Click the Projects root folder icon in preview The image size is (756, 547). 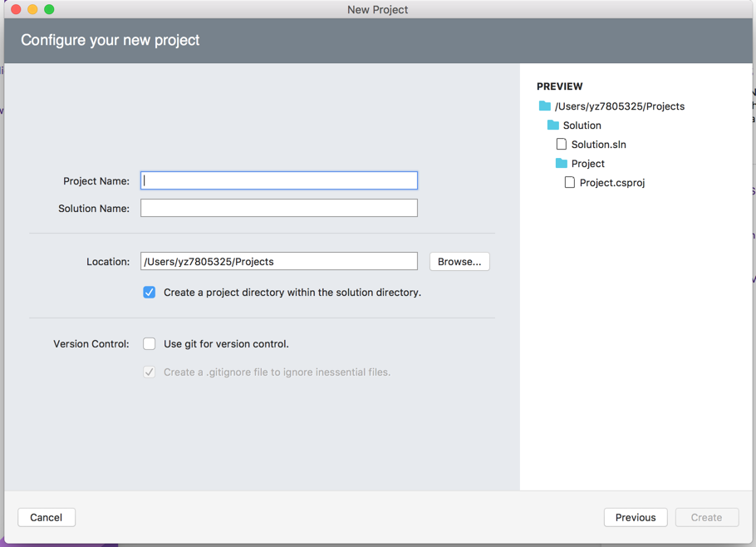545,106
